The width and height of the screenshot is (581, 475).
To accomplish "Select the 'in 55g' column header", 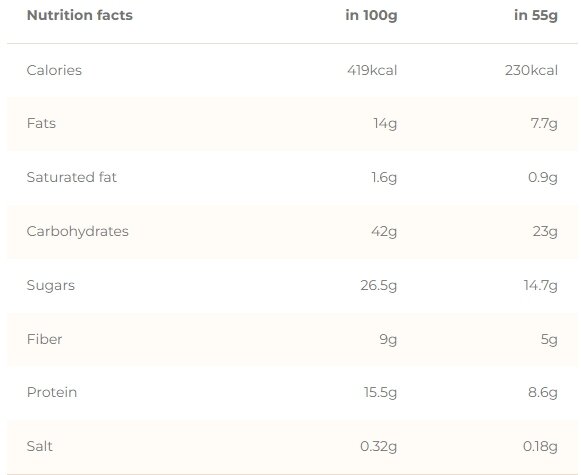I will pos(536,16).
